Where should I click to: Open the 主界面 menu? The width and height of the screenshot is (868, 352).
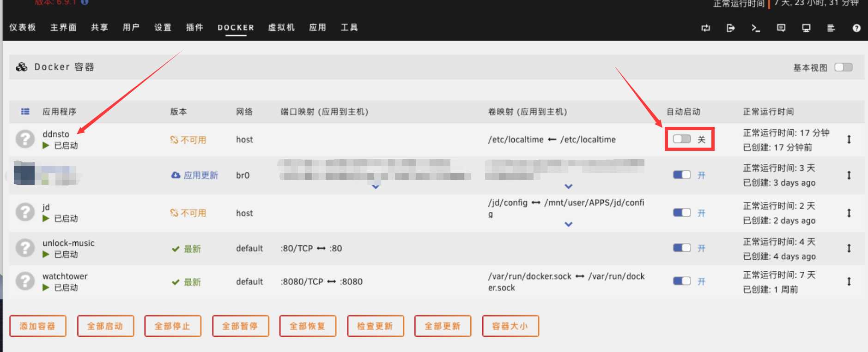(x=63, y=27)
